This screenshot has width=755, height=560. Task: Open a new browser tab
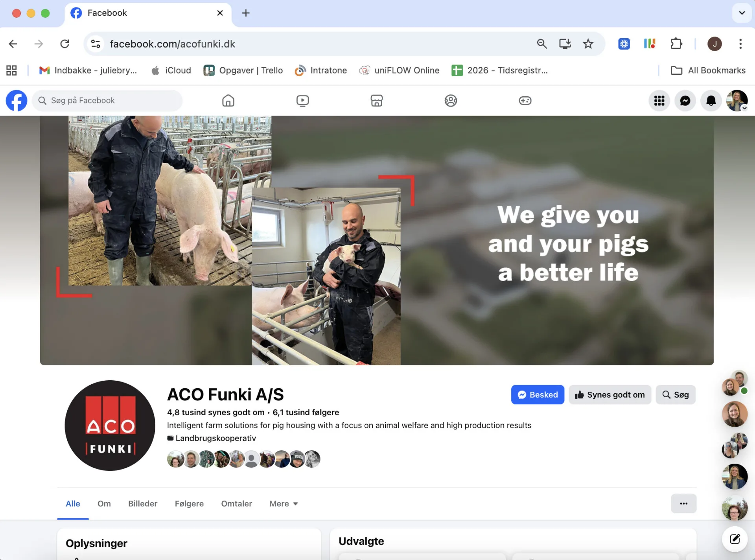coord(246,13)
